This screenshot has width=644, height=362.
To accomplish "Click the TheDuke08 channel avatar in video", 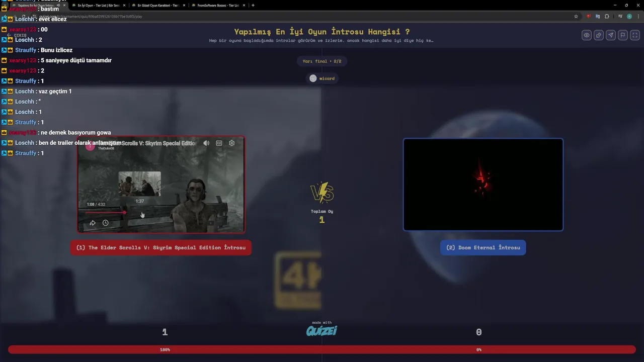I will click(x=90, y=146).
